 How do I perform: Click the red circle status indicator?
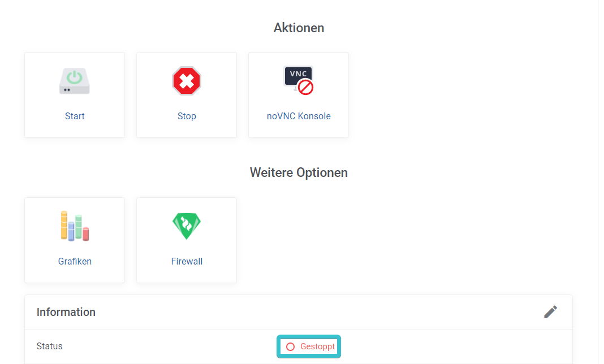coord(291,346)
